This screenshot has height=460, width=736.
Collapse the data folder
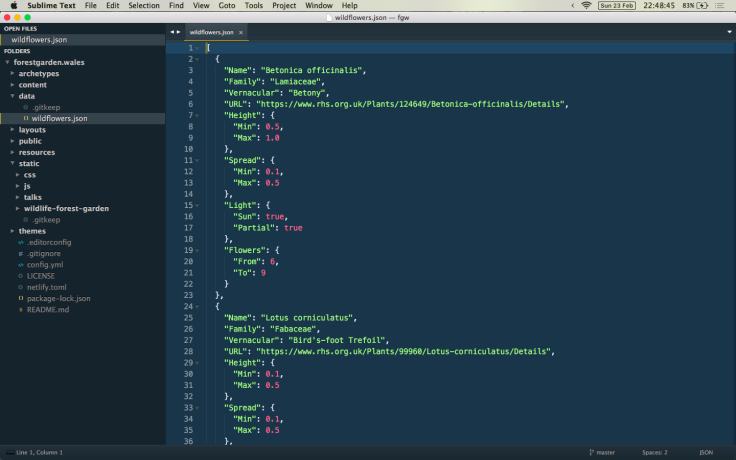coord(12,96)
